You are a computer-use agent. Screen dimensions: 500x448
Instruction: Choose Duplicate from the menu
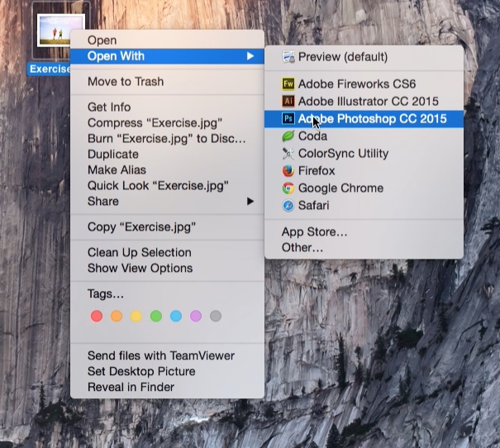click(x=167, y=155)
